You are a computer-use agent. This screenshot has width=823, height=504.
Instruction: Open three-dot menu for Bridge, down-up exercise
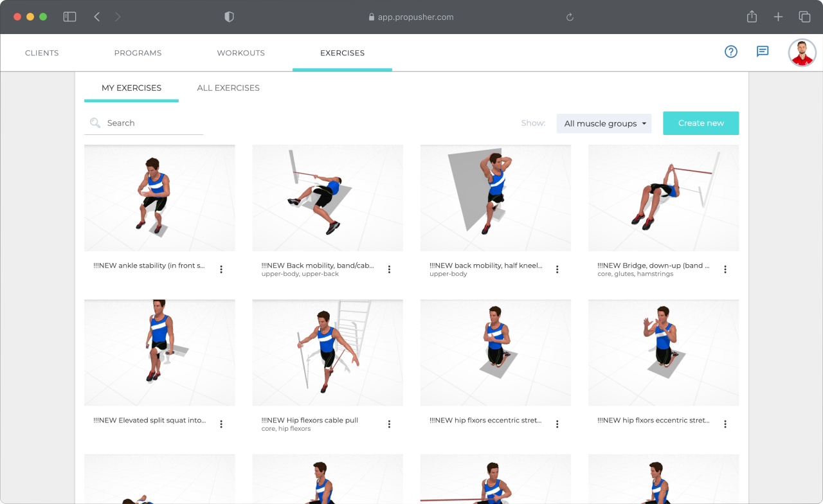click(x=725, y=269)
